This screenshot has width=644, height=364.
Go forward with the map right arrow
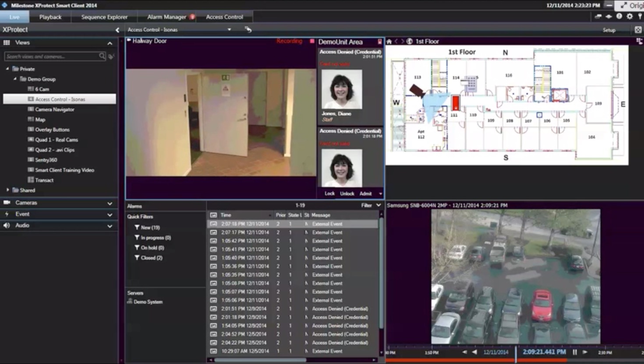pyautogui.click(x=403, y=41)
